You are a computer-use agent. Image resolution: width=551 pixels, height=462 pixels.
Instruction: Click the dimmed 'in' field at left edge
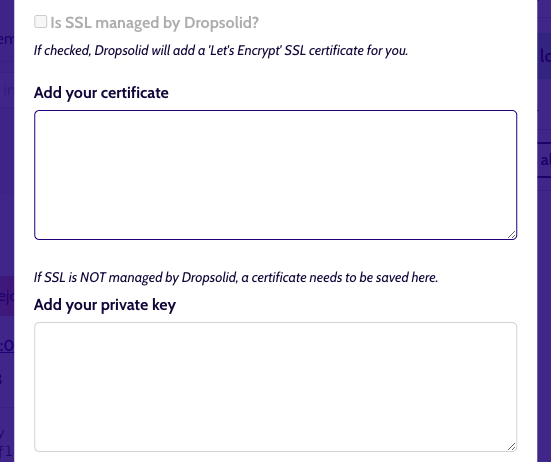tap(8, 91)
